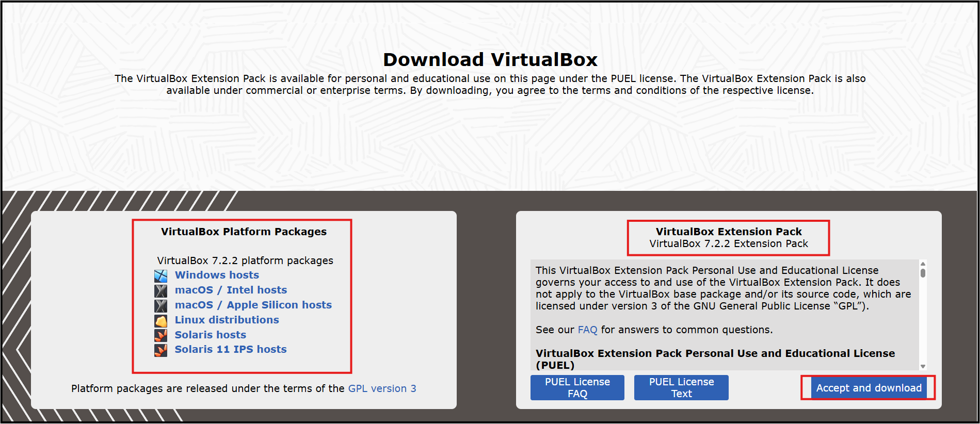Open the macOS / Intel hosts link
Viewport: 980px width, 424px height.
point(231,290)
